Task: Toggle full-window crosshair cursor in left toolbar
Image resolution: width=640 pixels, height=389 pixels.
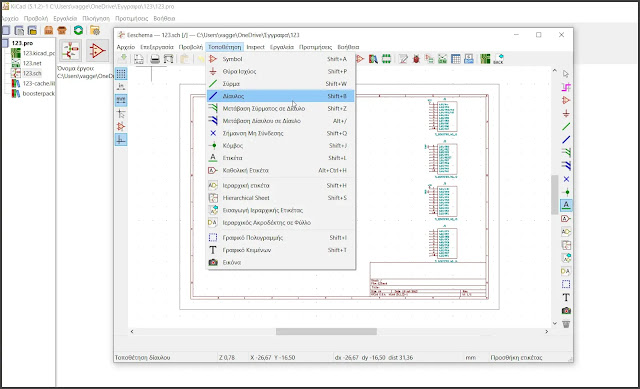Action: pyautogui.click(x=121, y=113)
